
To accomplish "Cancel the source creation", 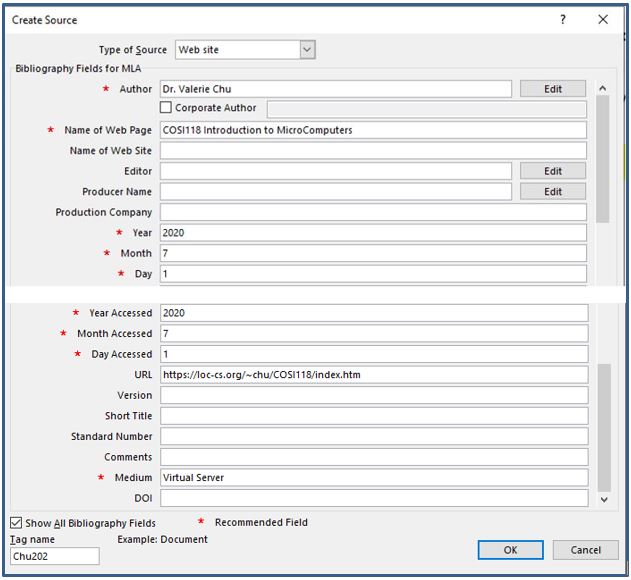I will 585,550.
